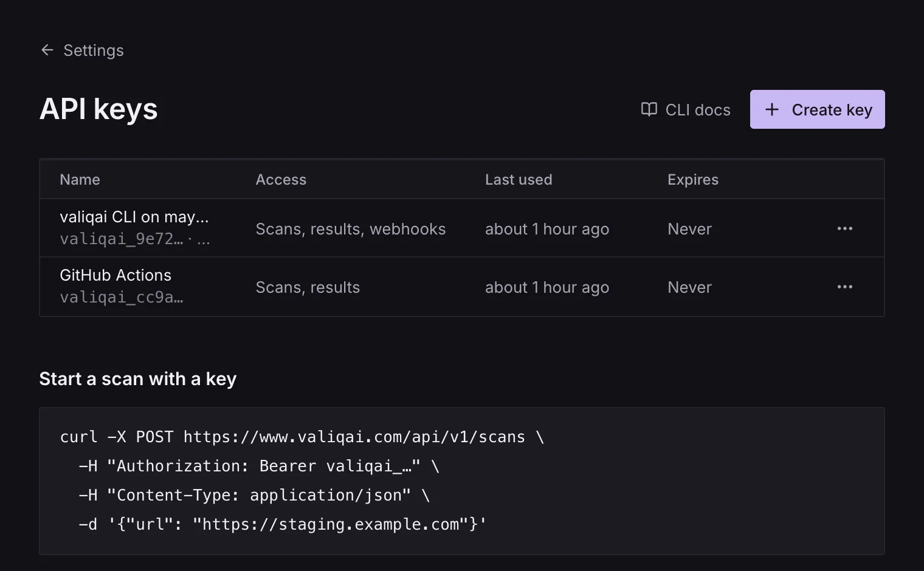Select the 'valiqai CLI on may...' key name

(134, 217)
